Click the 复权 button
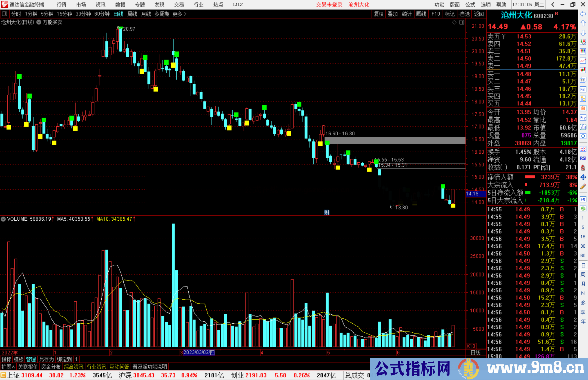This screenshot has height=380, width=588. tap(379, 14)
